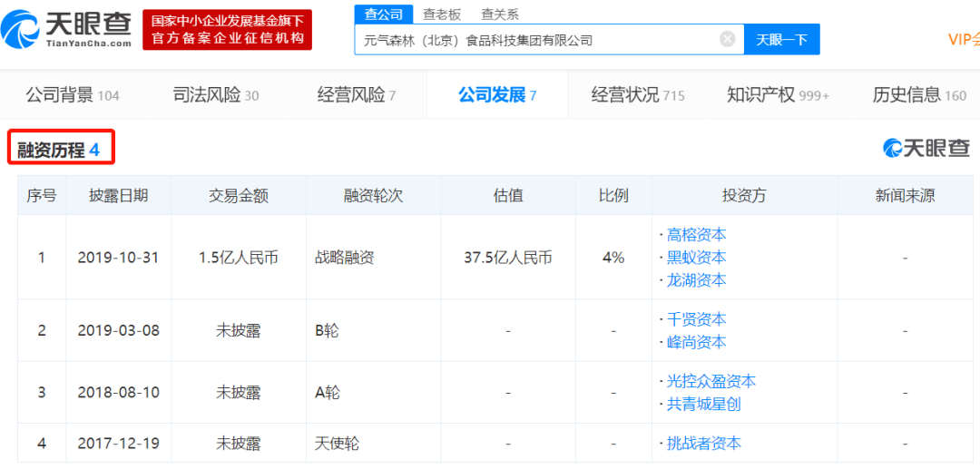This screenshot has width=980, height=469.
Task: Select the 查公司 search tab
Action: pos(384,14)
